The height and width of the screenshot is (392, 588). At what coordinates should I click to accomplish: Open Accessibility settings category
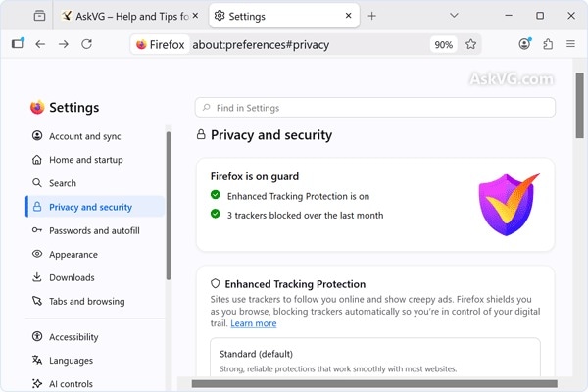(95, 337)
